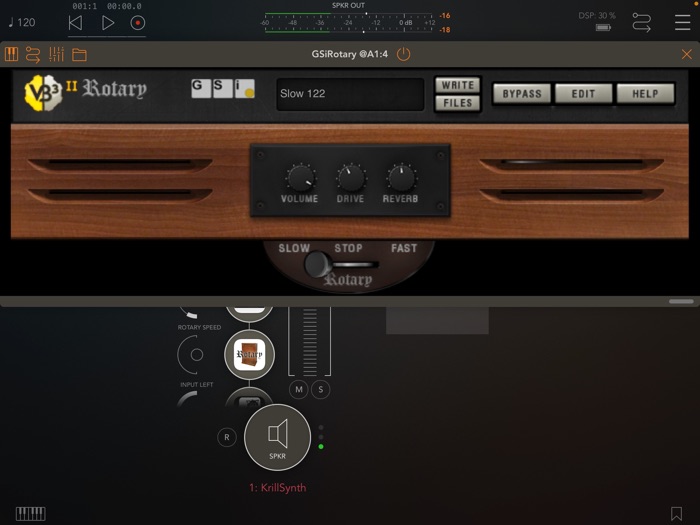Close the GSiRotary plugin window
This screenshot has height=525, width=700.
687,54
